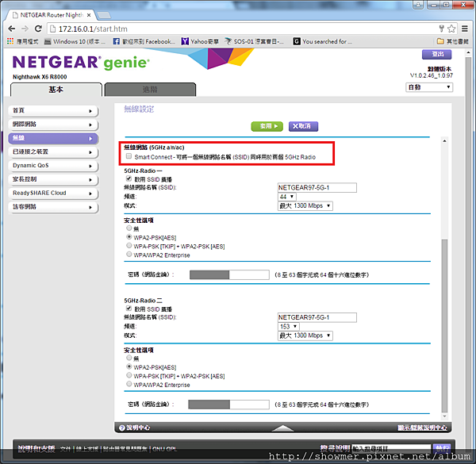Open the SOS-01 bookmark
Image resolution: width=476 pixels, height=464 pixels.
(254, 41)
